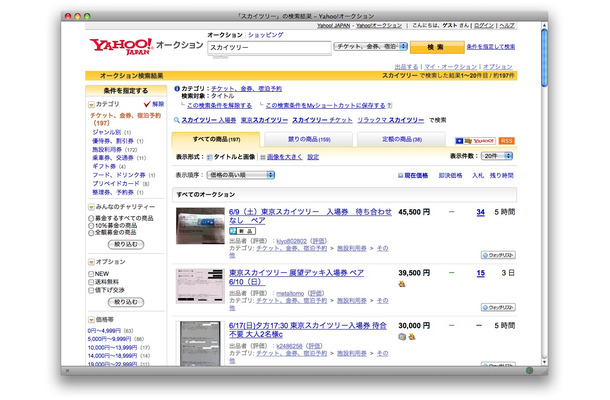Click the green status icon in bottom bar

click(x=529, y=370)
